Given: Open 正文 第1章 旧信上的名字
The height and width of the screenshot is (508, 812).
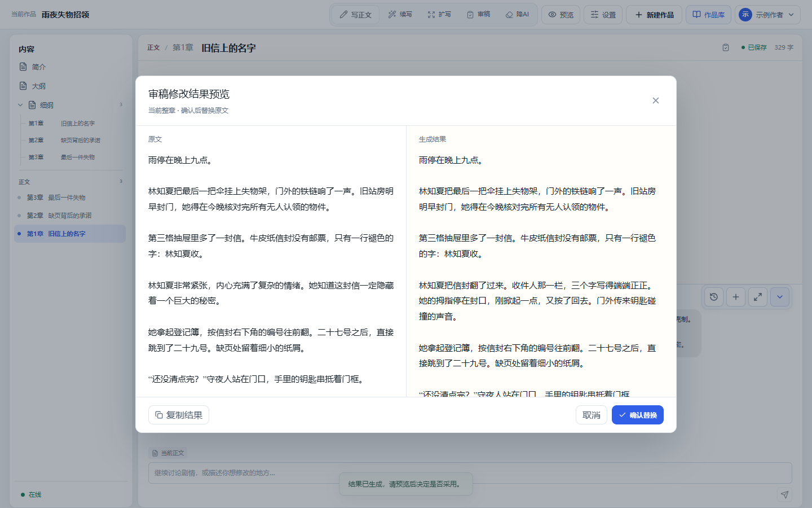Looking at the screenshot, I should (x=70, y=234).
